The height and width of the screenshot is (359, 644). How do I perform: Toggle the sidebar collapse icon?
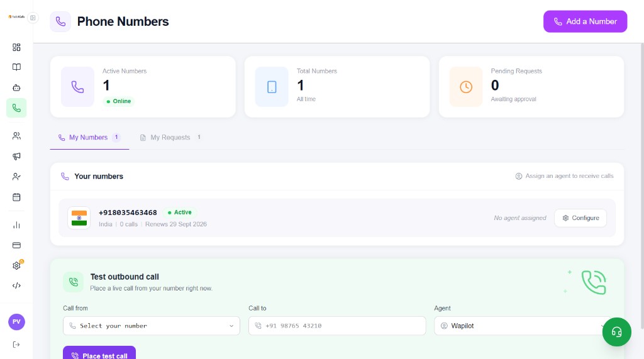point(33,18)
